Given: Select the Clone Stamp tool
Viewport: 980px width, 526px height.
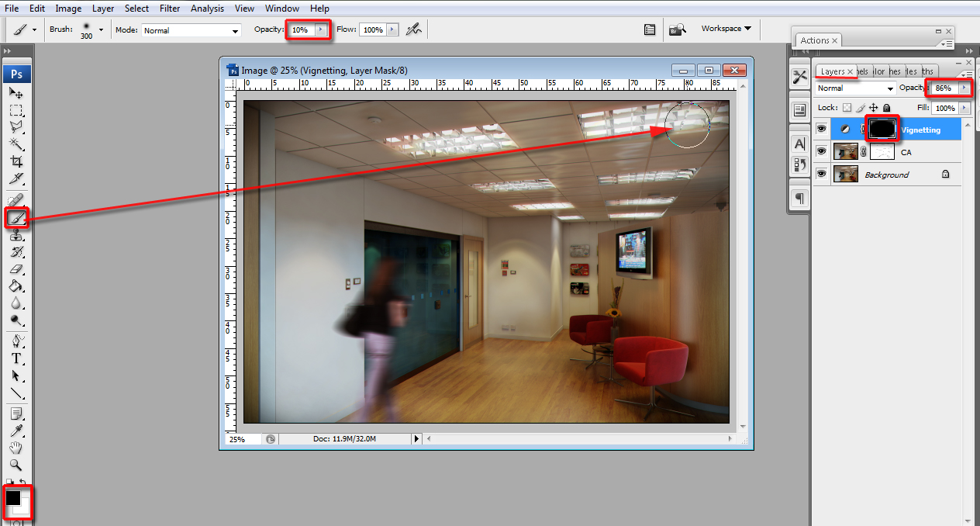Looking at the screenshot, I should [16, 235].
